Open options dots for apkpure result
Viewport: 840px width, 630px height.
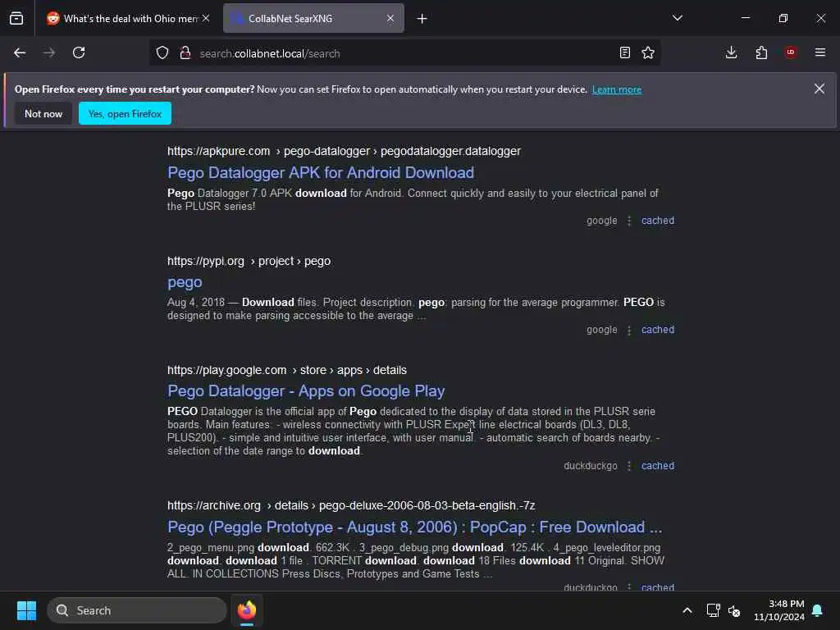pos(629,221)
